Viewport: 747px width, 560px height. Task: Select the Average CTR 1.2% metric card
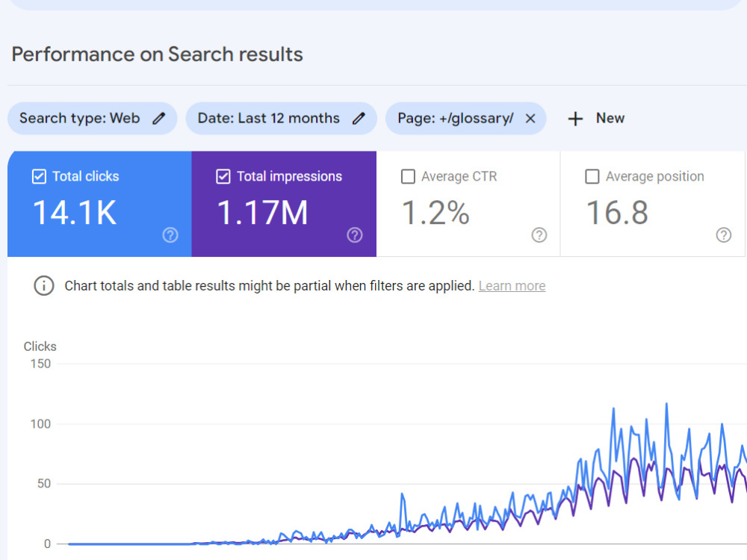point(468,204)
